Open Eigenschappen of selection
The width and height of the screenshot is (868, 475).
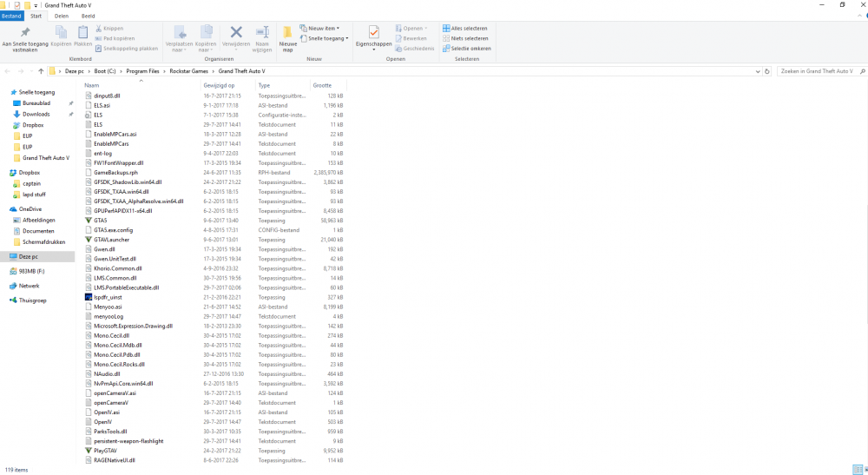tap(373, 37)
